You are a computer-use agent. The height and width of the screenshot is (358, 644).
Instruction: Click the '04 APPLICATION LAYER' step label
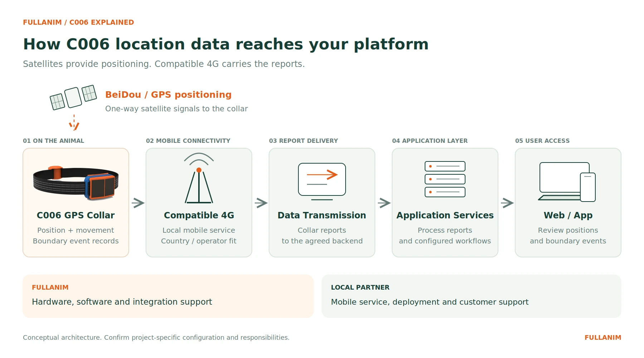(430, 141)
